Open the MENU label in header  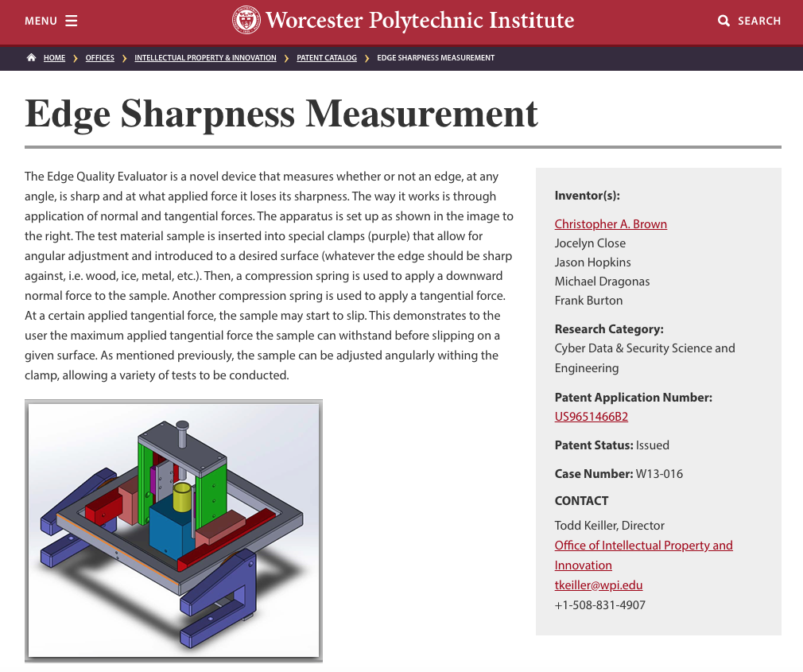[41, 21]
